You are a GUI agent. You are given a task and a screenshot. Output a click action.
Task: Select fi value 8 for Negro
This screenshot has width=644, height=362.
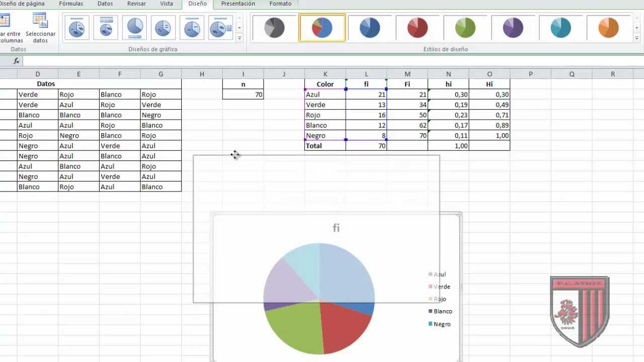point(366,136)
